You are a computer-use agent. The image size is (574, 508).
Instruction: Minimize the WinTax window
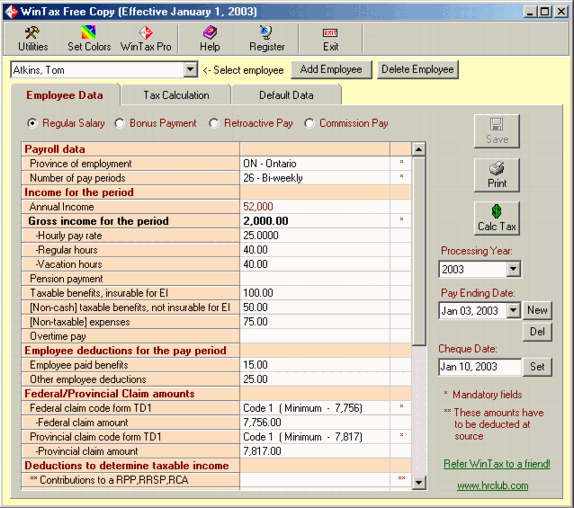[x=530, y=12]
